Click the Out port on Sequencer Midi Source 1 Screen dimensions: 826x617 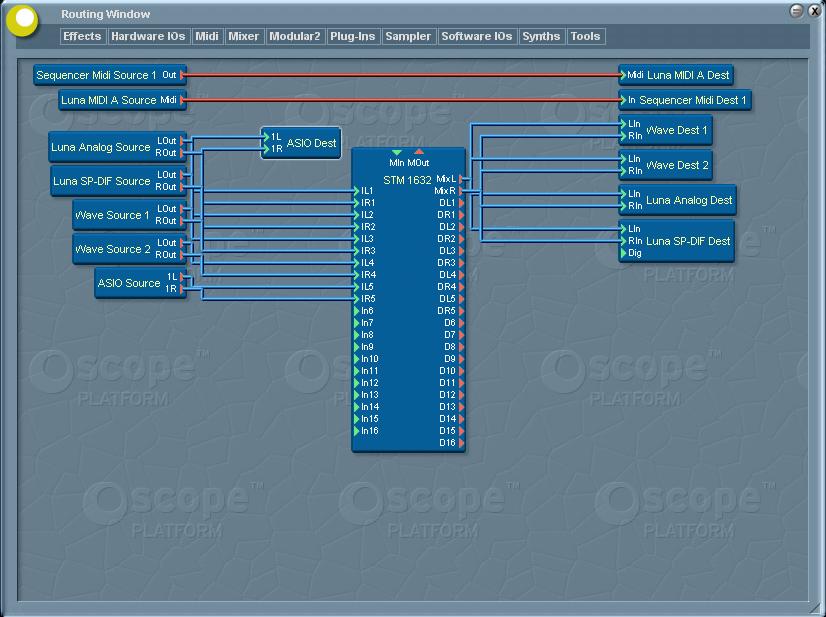coord(182,75)
